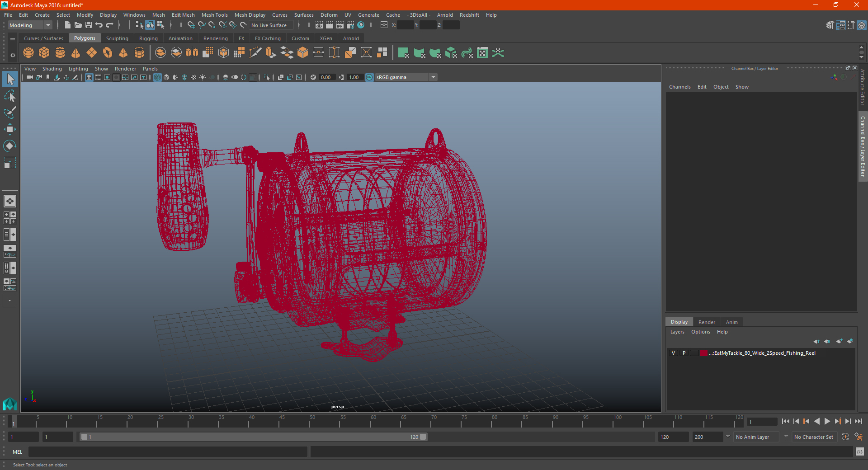Open the Edit Mesh menu
This screenshot has height=470, width=868.
(183, 15)
